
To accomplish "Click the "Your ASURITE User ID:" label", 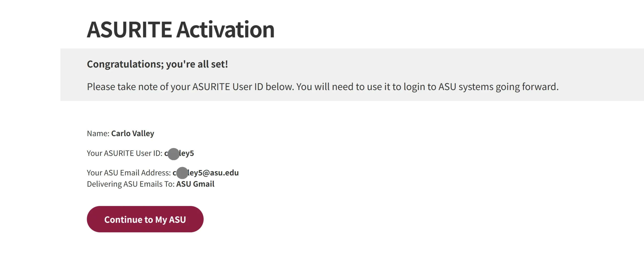I will [125, 153].
